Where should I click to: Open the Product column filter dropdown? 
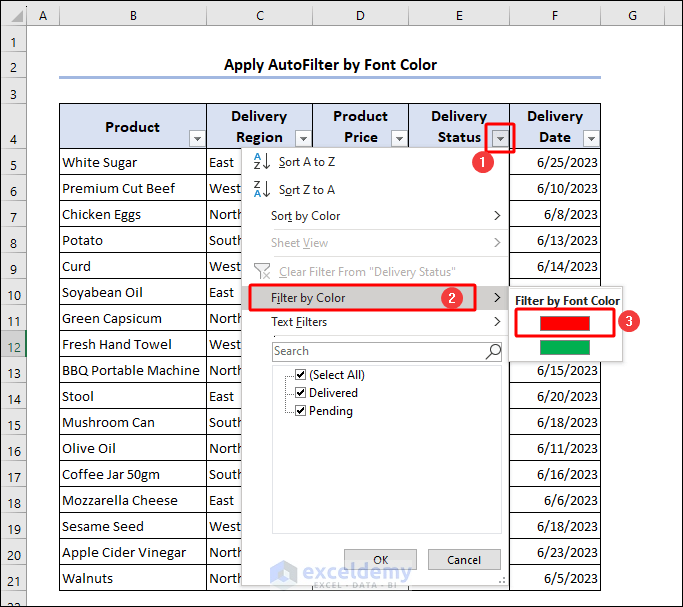click(x=197, y=138)
